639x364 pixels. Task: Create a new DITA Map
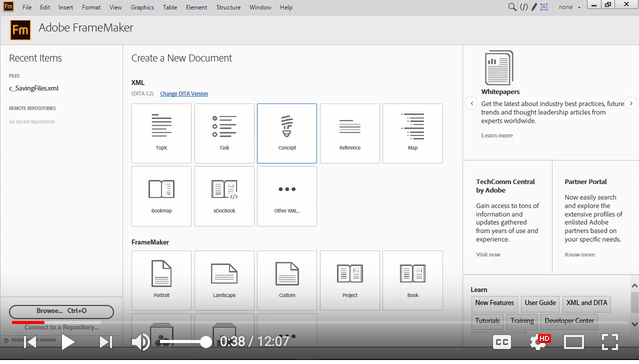412,133
